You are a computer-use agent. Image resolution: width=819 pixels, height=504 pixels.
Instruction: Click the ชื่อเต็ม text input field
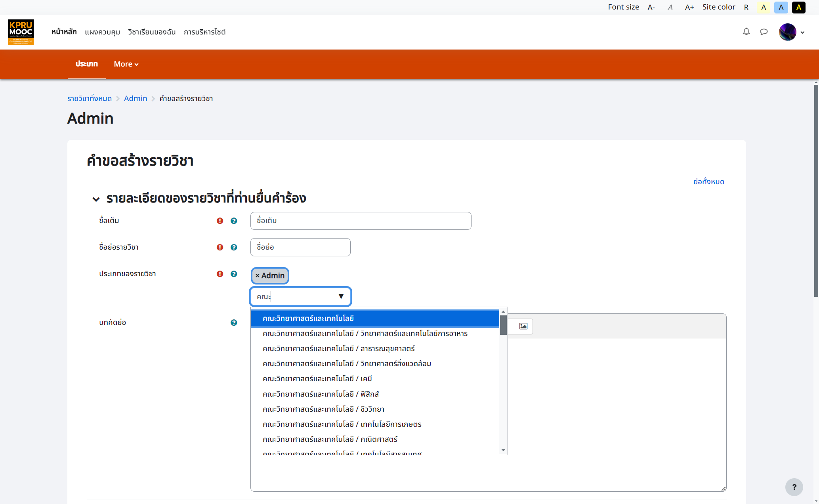coord(361,221)
